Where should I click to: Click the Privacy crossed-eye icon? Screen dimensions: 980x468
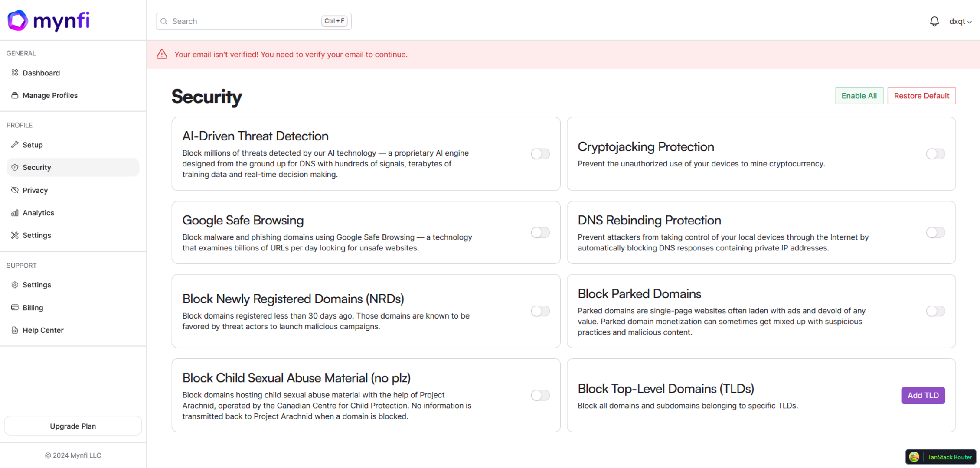pyautogui.click(x=15, y=190)
